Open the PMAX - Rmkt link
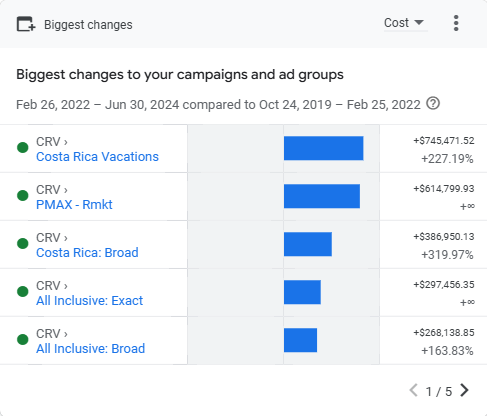487x416 pixels. (x=74, y=205)
